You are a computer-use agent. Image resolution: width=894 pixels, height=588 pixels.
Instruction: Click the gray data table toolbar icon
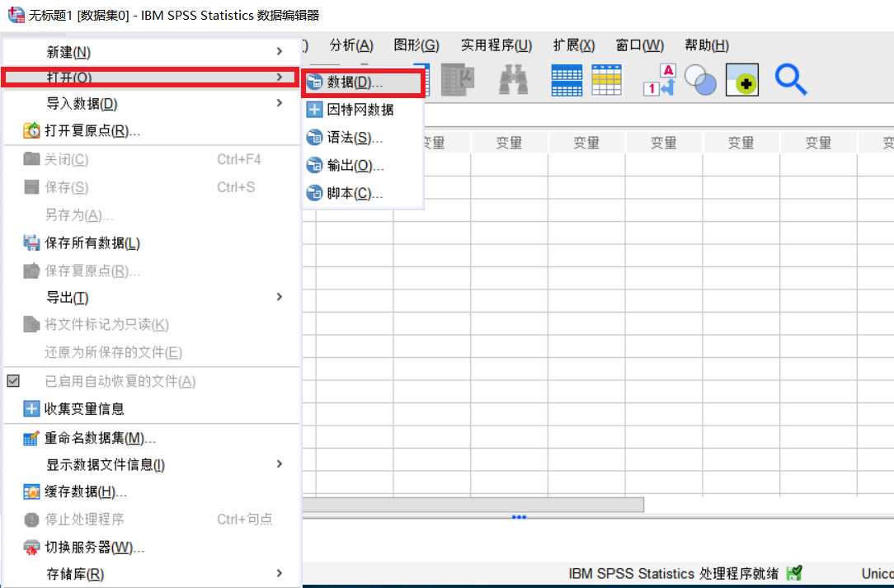[x=458, y=79]
